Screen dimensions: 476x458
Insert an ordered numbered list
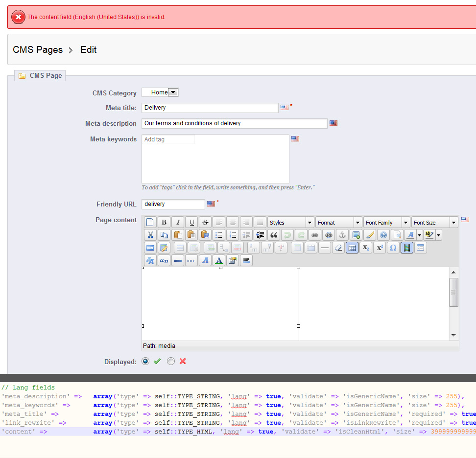pos(233,235)
